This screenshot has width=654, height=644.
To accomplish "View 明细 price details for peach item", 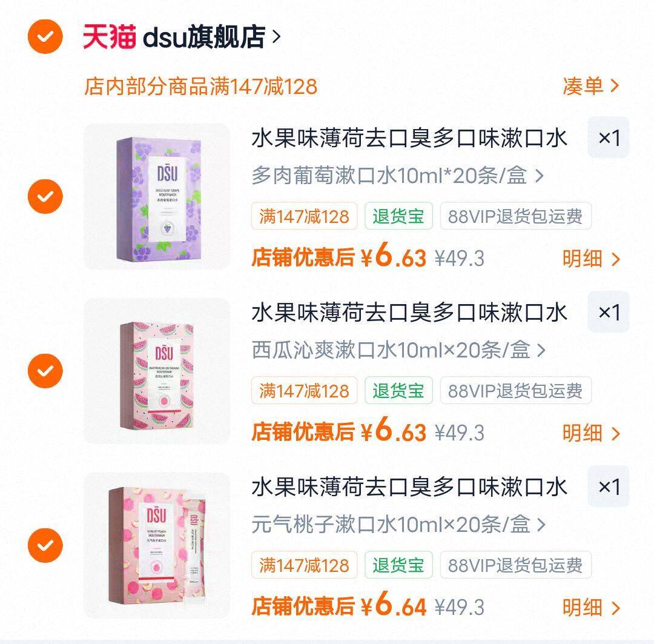I will pyautogui.click(x=591, y=608).
